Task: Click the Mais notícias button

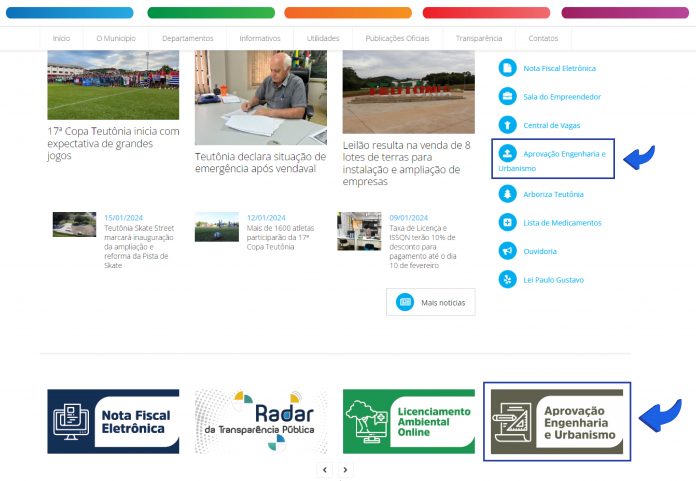Action: [x=431, y=302]
